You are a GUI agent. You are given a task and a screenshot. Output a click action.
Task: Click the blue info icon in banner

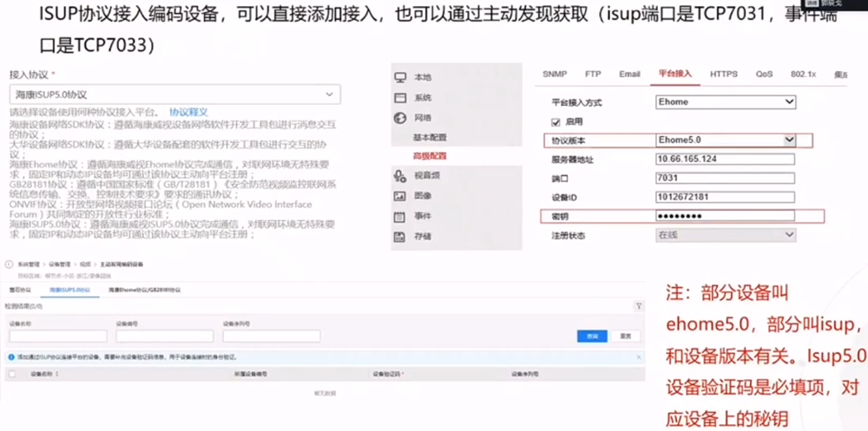click(x=11, y=357)
